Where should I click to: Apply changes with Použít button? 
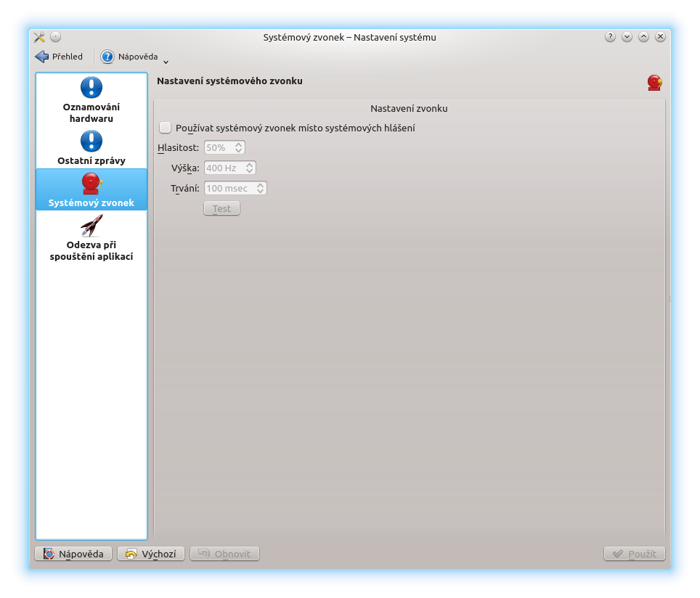pyautogui.click(x=635, y=554)
